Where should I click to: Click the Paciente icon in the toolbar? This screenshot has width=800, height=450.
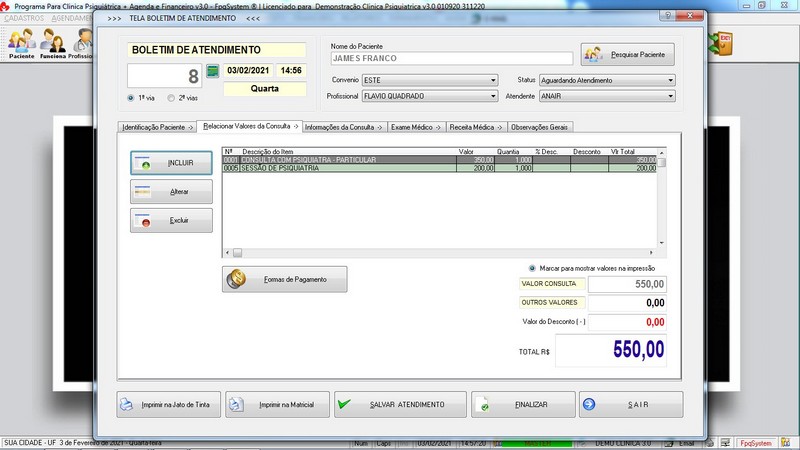[21, 43]
